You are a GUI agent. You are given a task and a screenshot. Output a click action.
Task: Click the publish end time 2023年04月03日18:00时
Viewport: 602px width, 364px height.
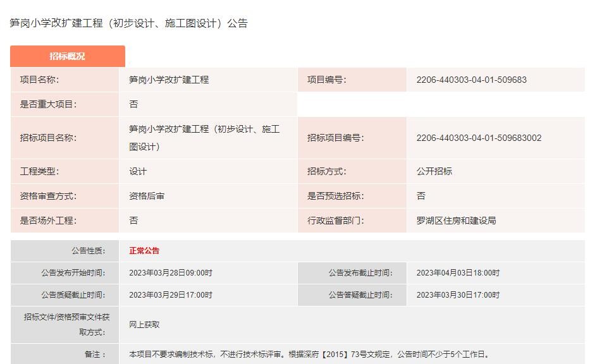tap(458, 273)
